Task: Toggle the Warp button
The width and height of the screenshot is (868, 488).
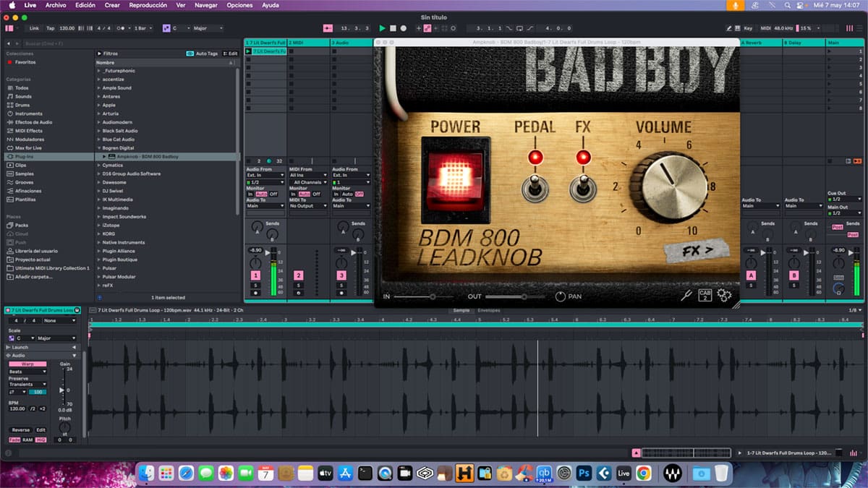Action: click(x=27, y=364)
